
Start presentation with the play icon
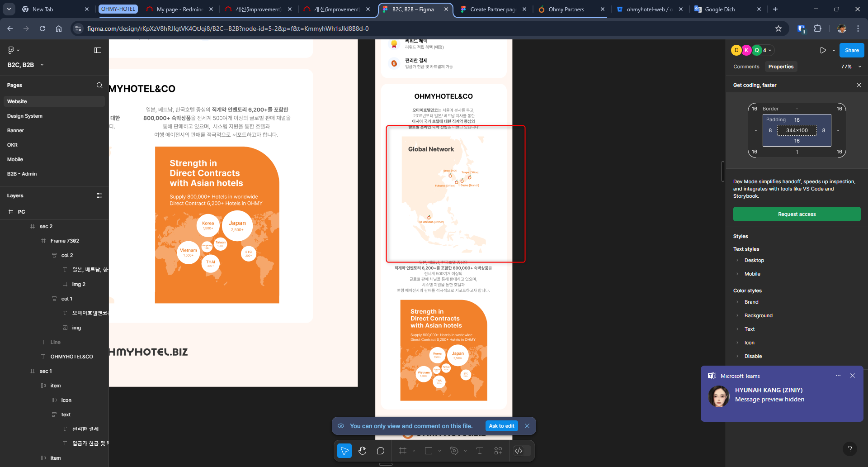pos(823,50)
